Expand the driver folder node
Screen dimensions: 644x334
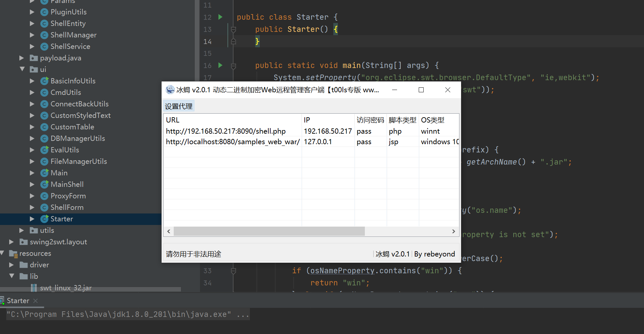click(x=11, y=265)
